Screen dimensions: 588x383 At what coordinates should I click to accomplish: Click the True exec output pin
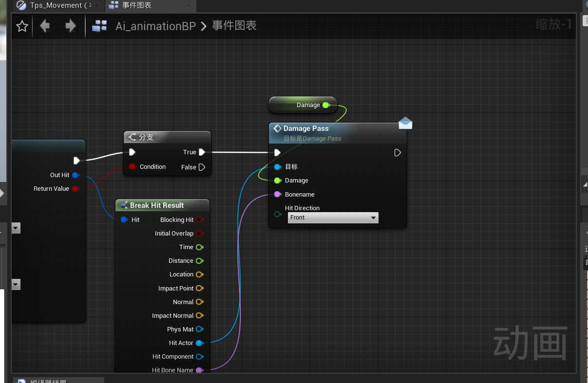[202, 152]
